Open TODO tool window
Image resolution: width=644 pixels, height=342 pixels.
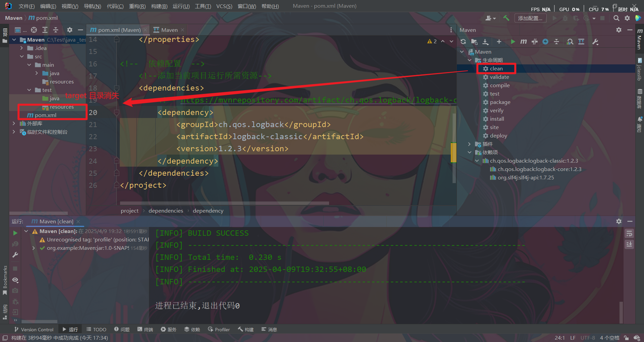(x=96, y=330)
